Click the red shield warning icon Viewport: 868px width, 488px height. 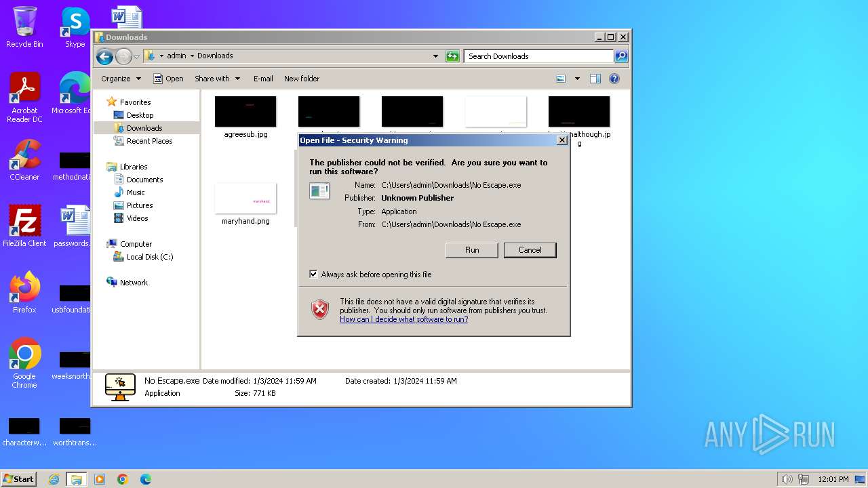pyautogui.click(x=320, y=310)
